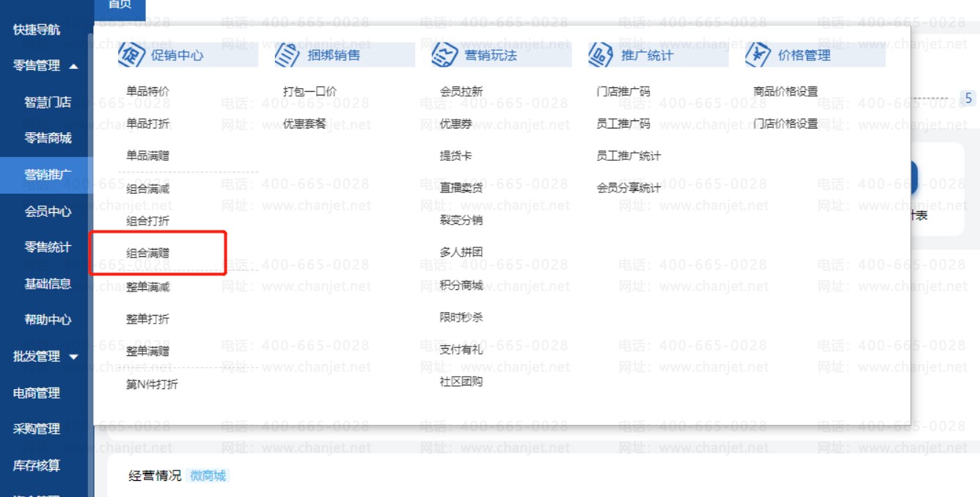Open 积分商城 under 营销玩法
Screen dimensions: 980x497
point(461,285)
